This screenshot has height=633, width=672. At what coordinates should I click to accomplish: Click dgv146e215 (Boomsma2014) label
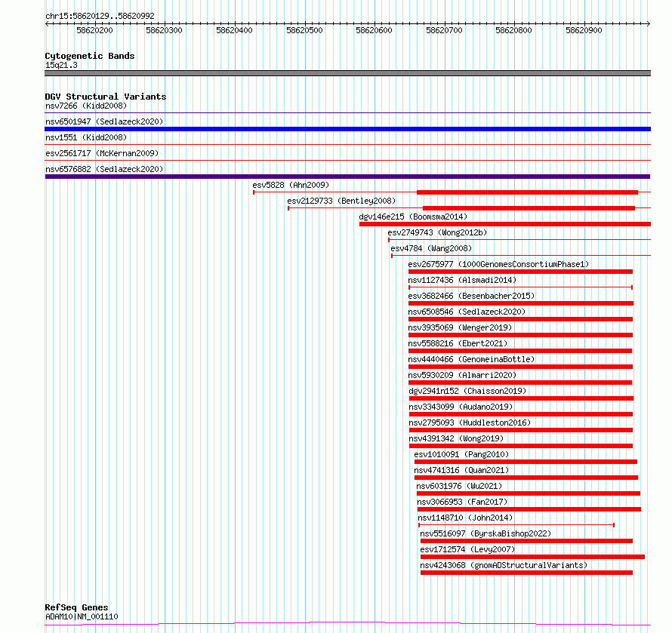[413, 217]
